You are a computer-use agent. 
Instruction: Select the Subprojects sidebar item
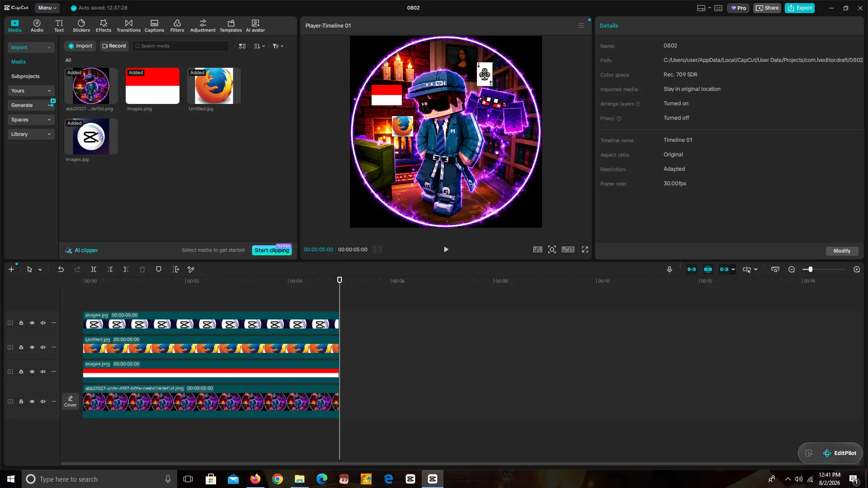pos(25,76)
